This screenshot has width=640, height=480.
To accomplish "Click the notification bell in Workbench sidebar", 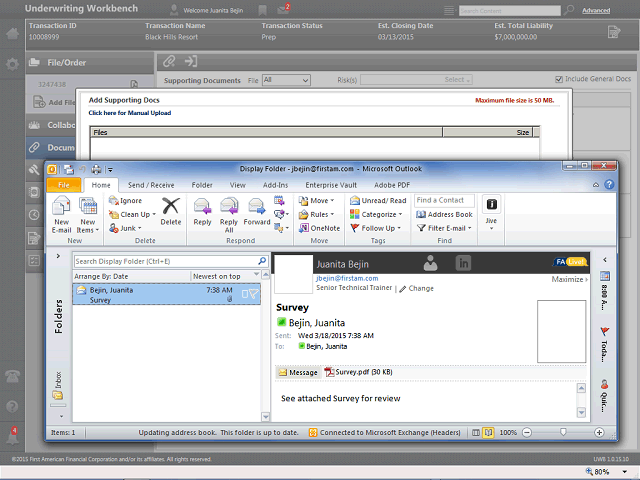I will [13, 437].
